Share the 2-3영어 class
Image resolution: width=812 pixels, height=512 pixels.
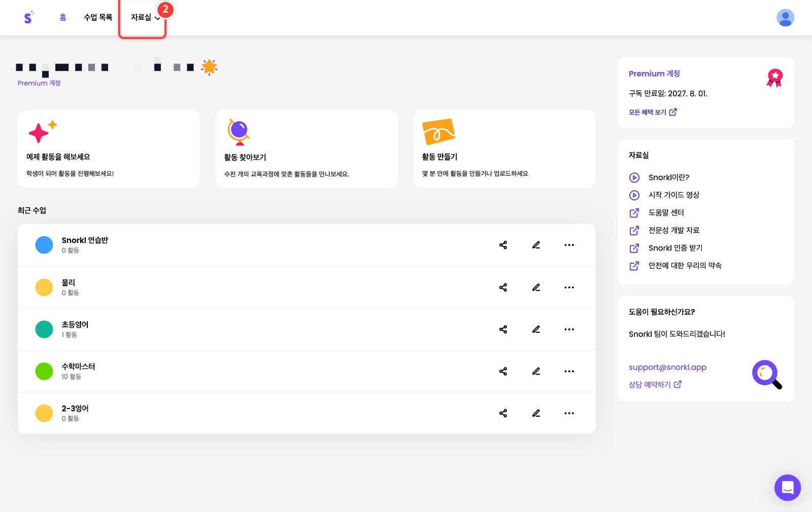coord(503,413)
